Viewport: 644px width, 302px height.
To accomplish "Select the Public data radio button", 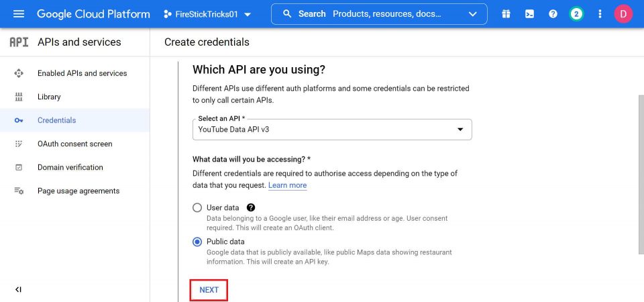I will click(x=197, y=242).
